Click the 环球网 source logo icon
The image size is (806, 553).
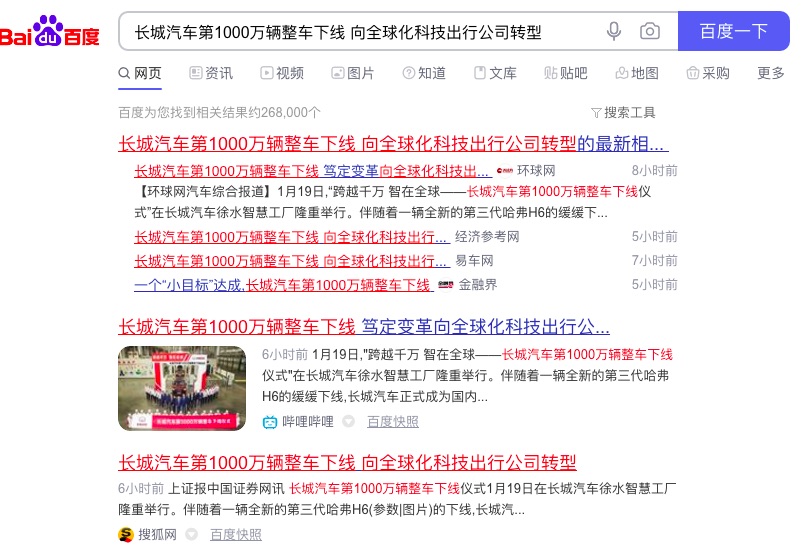[x=505, y=171]
